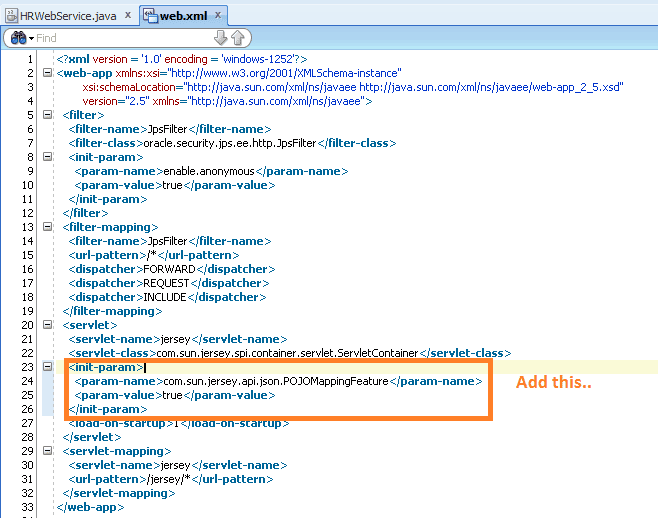Click the closing </filter> tag on line 12
Screen dimensions: 658x518
(x=85, y=213)
